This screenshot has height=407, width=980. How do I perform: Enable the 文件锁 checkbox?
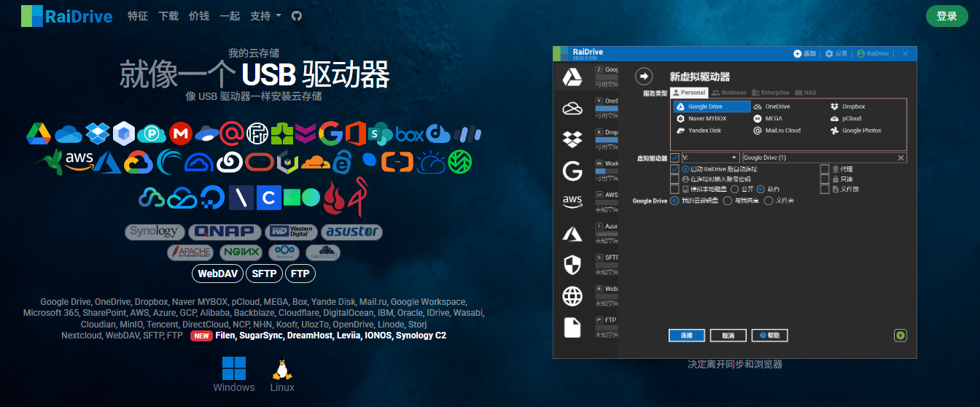click(825, 189)
